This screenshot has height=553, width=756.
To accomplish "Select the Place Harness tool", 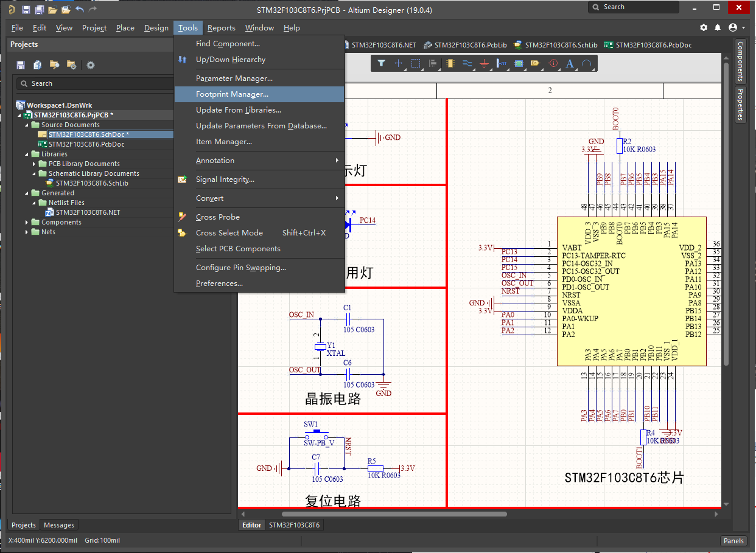I will click(x=502, y=63).
